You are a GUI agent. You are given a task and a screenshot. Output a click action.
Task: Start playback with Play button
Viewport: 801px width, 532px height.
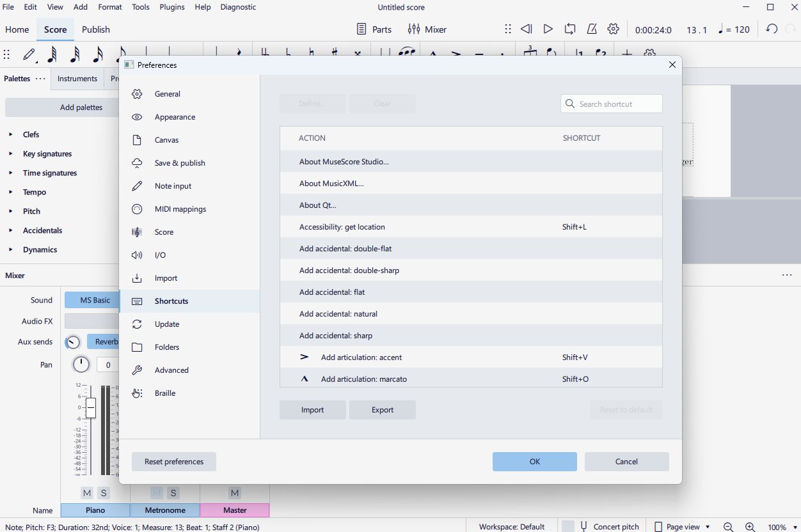(548, 29)
